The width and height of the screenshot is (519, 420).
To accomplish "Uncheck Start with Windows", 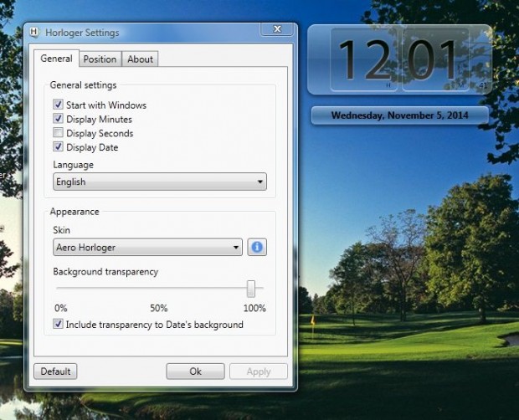I will point(59,105).
